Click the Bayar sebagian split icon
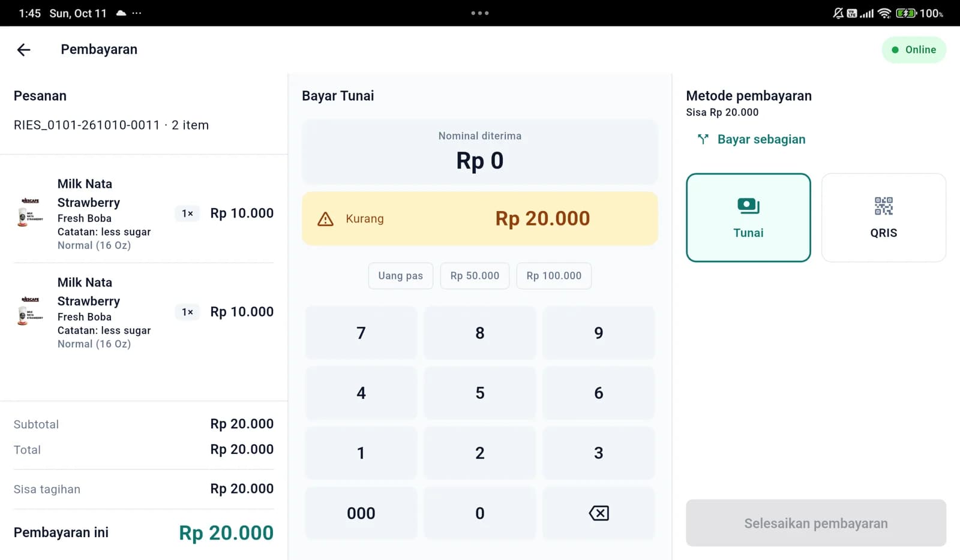Screen dimensions: 960x560 click(703, 139)
